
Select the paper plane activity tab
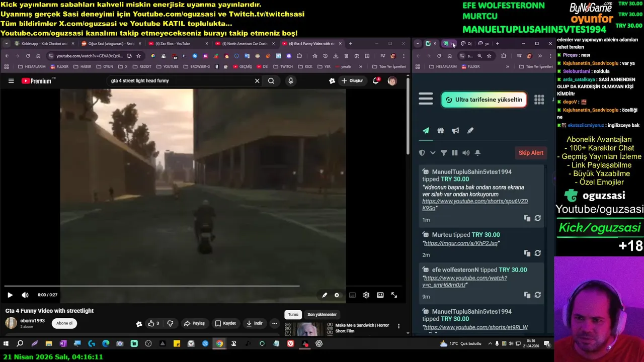click(426, 131)
